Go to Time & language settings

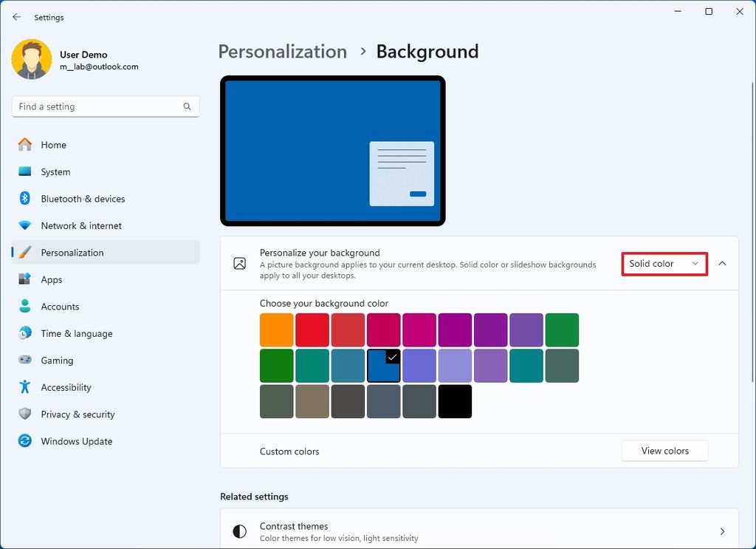pos(77,333)
